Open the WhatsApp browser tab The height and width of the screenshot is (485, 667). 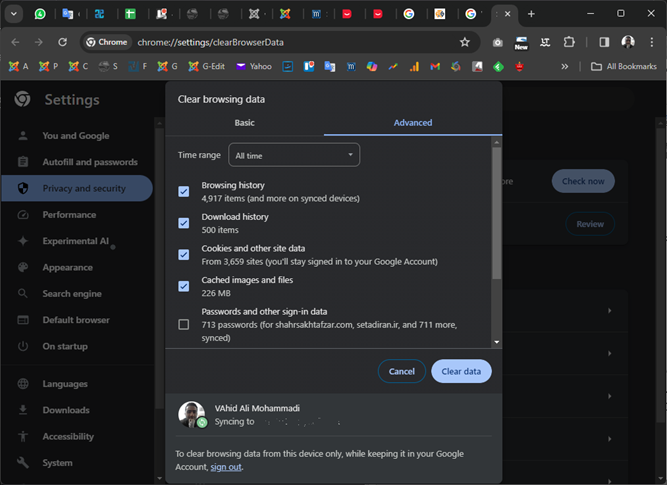(40, 14)
